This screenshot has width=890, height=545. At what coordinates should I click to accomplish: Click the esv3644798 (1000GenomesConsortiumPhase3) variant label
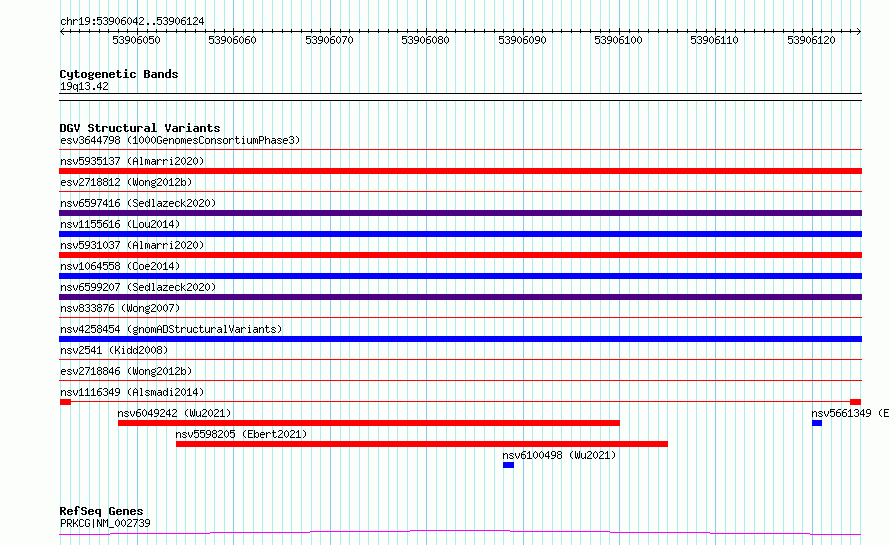180,140
